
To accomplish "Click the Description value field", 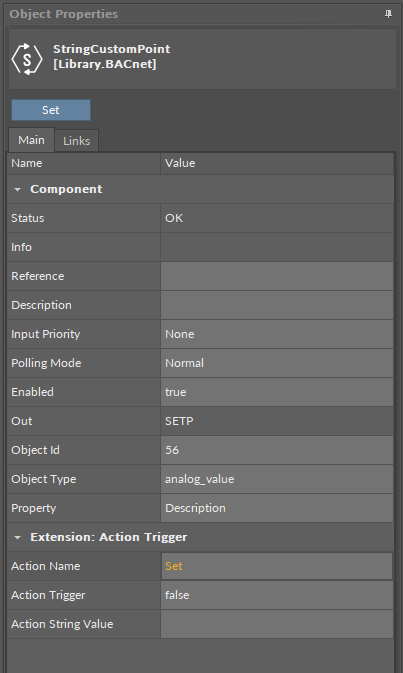I will (x=277, y=305).
